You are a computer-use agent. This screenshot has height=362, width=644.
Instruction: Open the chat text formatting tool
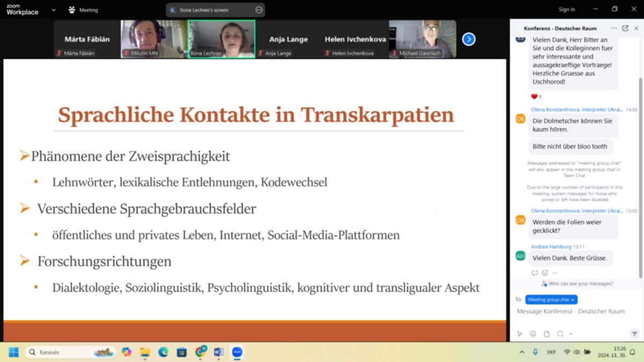(519, 334)
